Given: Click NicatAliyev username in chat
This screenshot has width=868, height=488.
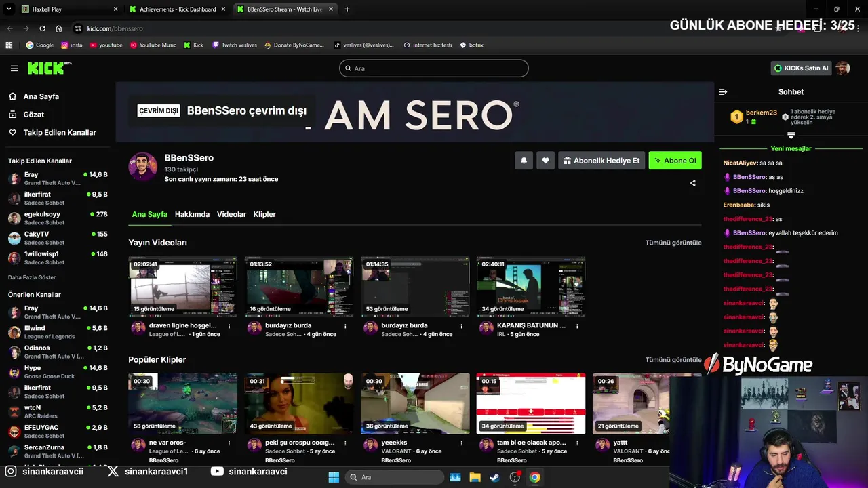Looking at the screenshot, I should tap(740, 163).
